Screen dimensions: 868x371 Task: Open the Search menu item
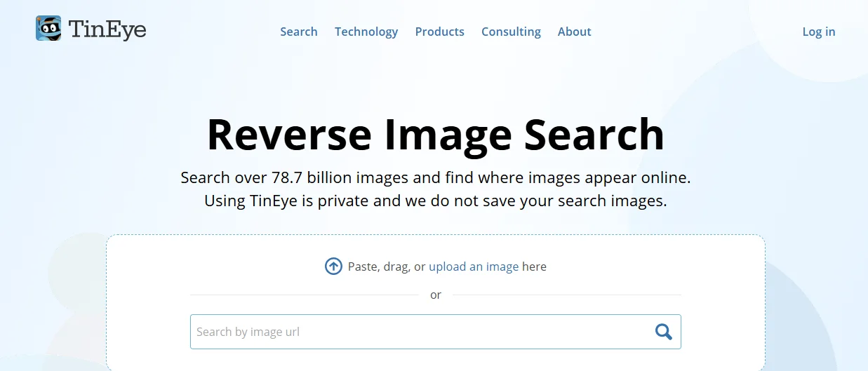point(299,32)
